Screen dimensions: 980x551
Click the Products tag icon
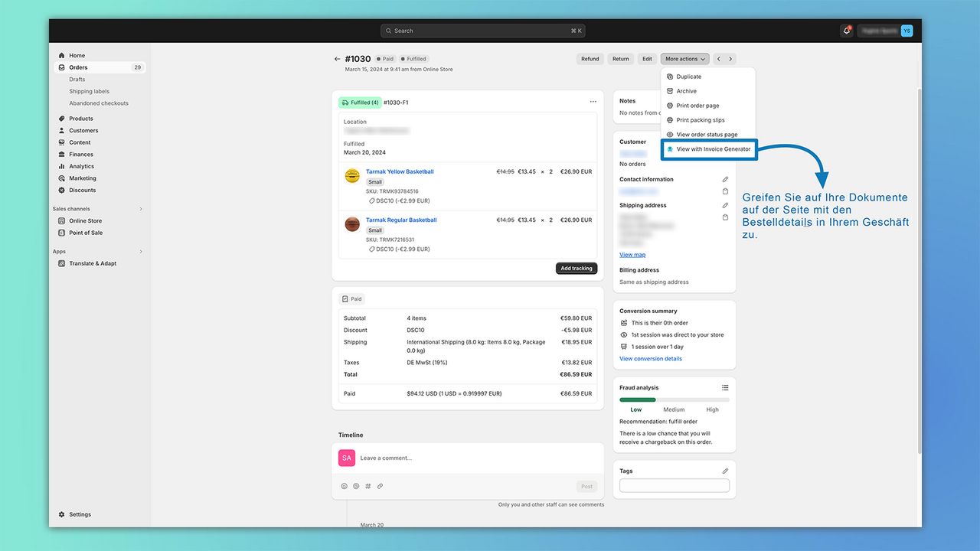[62, 119]
